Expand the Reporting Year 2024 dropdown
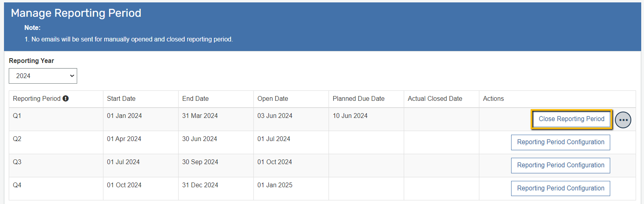Viewport: 644px width, 204px height. coord(43,76)
